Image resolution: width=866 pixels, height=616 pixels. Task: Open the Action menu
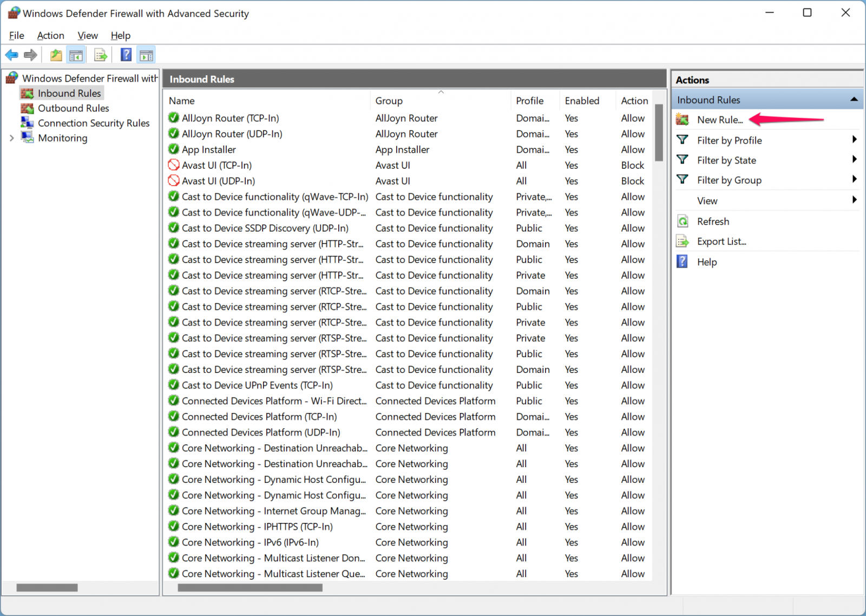50,35
